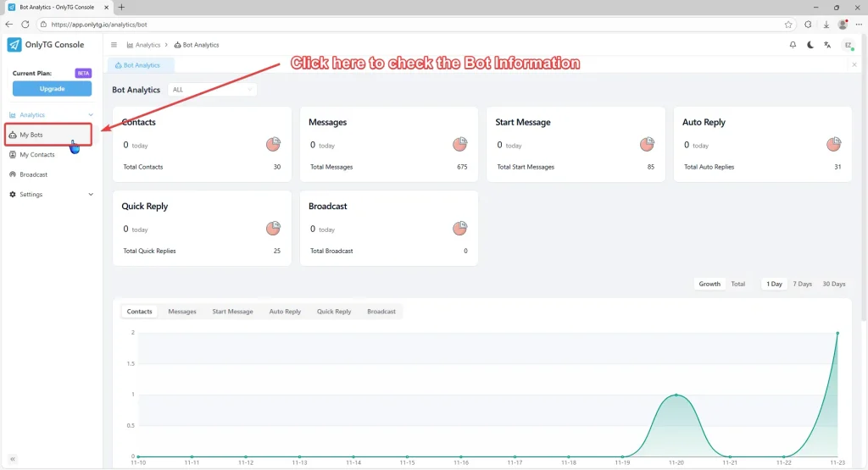Click the Messages card pie chart icon
868x470 pixels.
pos(460,144)
